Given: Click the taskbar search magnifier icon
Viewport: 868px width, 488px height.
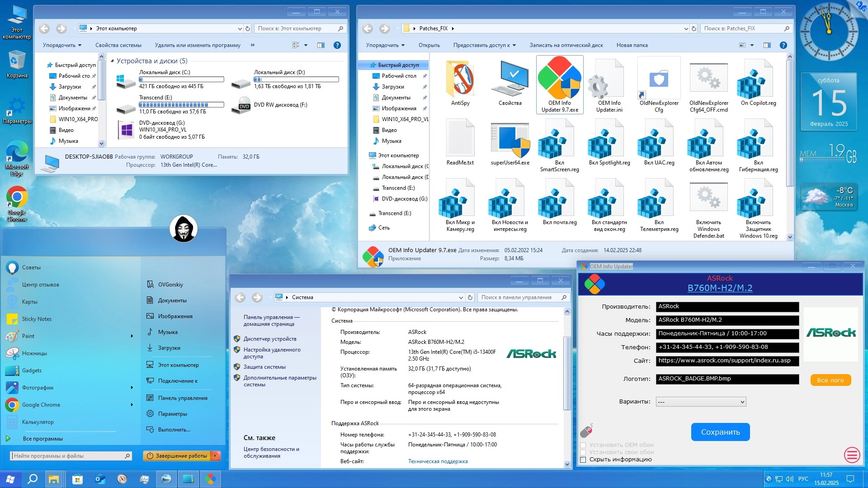Looking at the screenshot, I should click(x=33, y=479).
